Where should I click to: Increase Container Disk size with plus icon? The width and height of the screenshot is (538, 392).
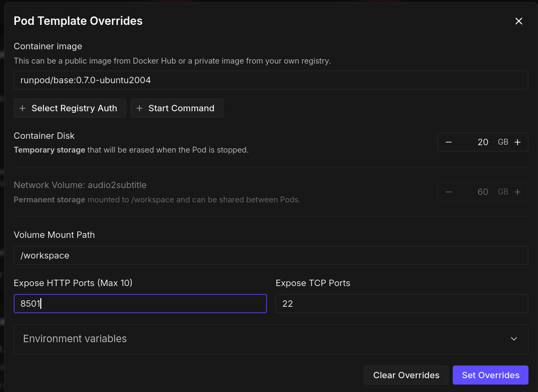pos(517,142)
